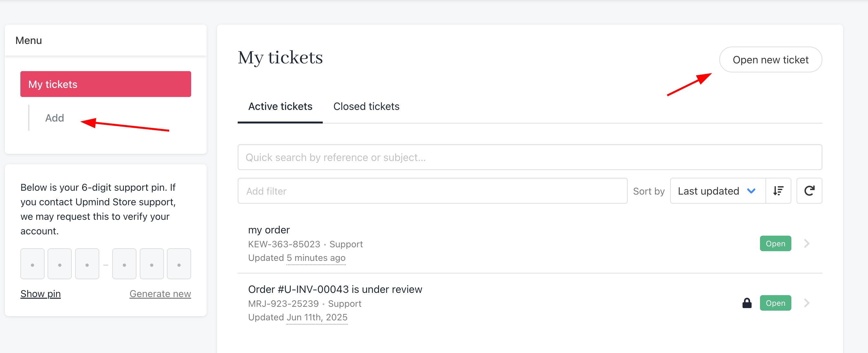Click the first support pin digit box
Viewport: 868px width, 353px height.
pos(32,264)
